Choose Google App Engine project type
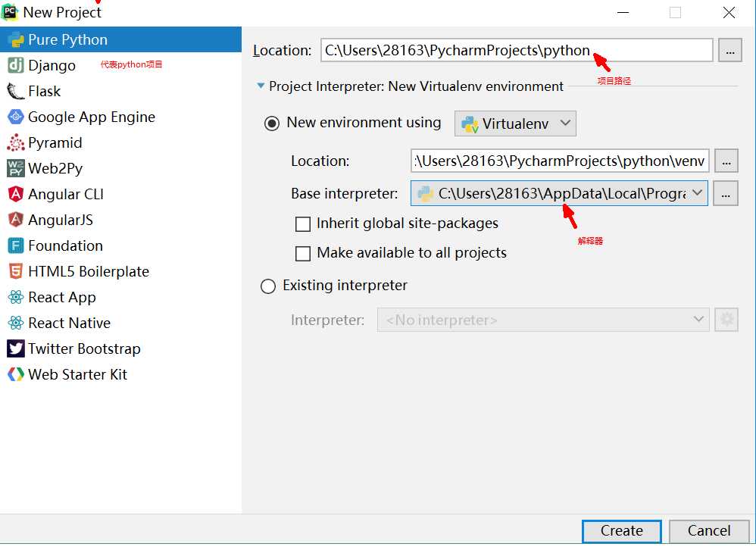 (120, 117)
